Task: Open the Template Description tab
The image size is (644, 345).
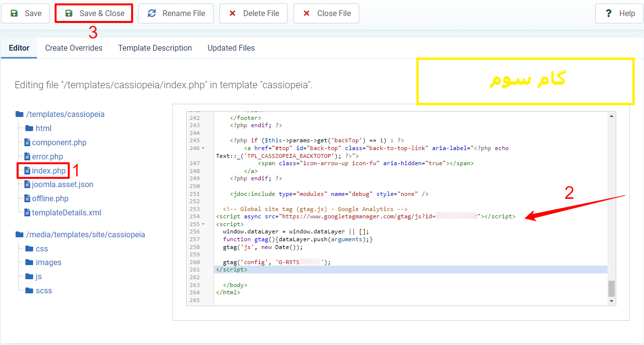Action: [x=155, y=48]
